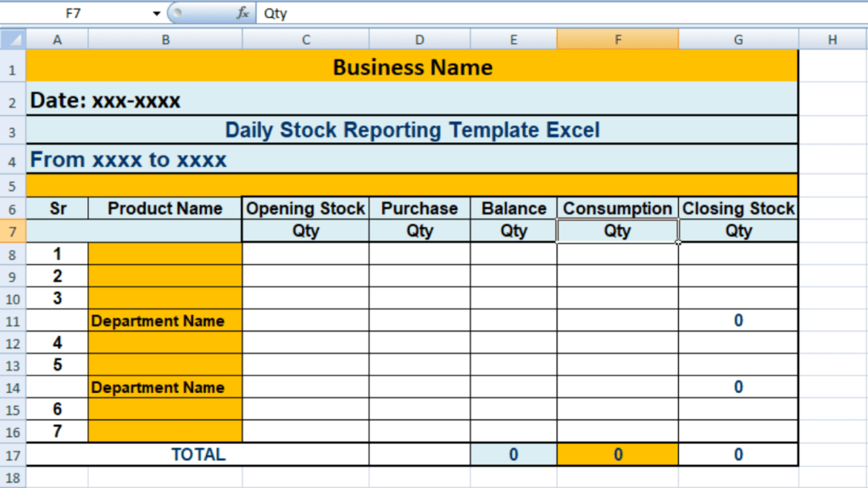Select the Daily Stock Reporting Template Excel cell
Screen dimensions: 868x488
coord(414,130)
